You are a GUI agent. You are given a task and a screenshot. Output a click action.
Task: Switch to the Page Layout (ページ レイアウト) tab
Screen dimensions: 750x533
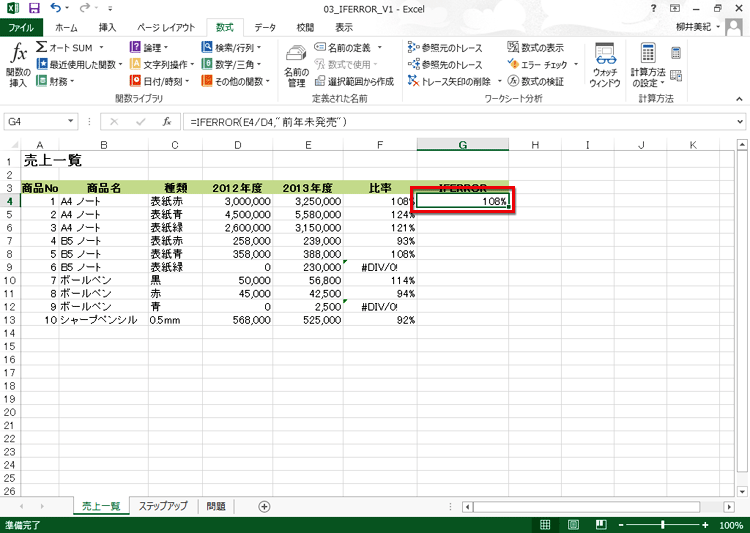tap(166, 27)
